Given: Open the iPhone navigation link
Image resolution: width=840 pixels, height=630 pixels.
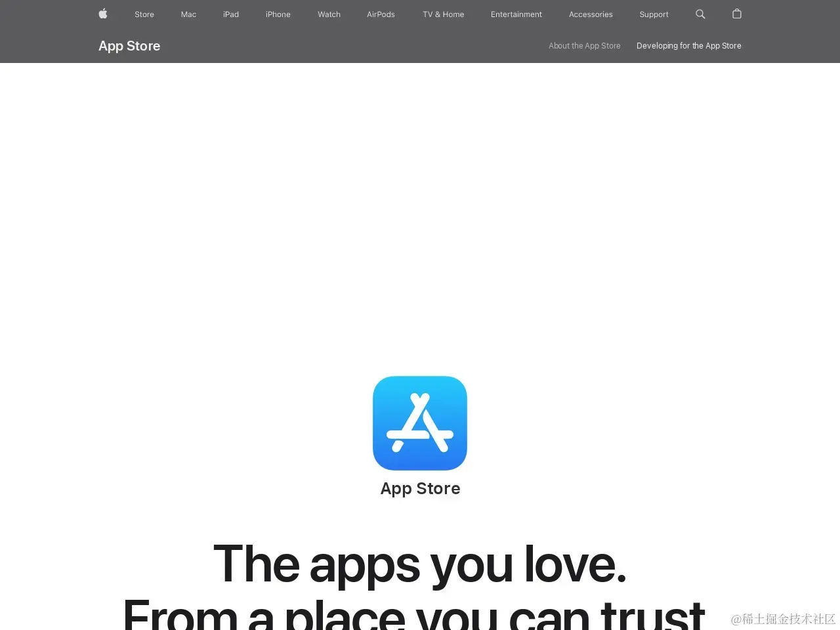Looking at the screenshot, I should (x=278, y=14).
